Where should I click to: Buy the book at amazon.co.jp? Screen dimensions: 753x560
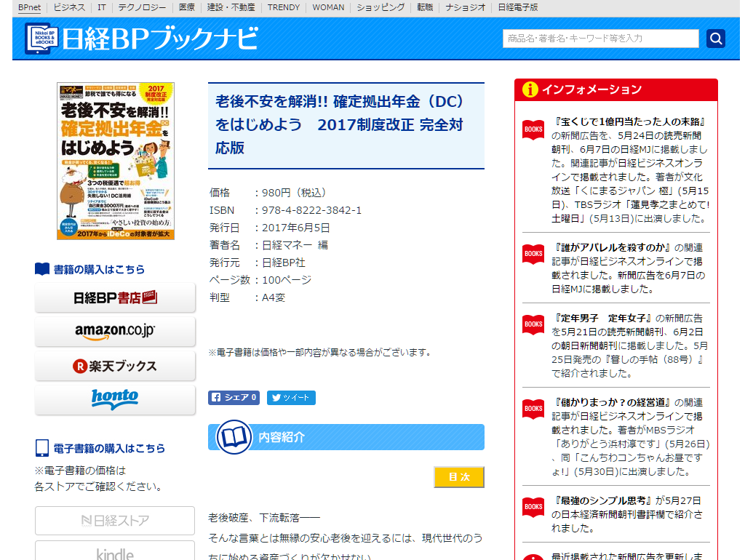click(115, 332)
